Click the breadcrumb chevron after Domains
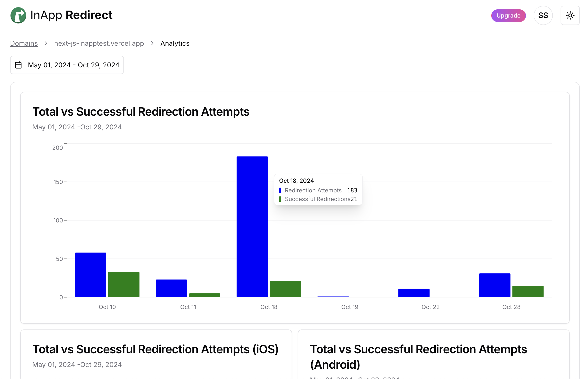 click(x=46, y=43)
